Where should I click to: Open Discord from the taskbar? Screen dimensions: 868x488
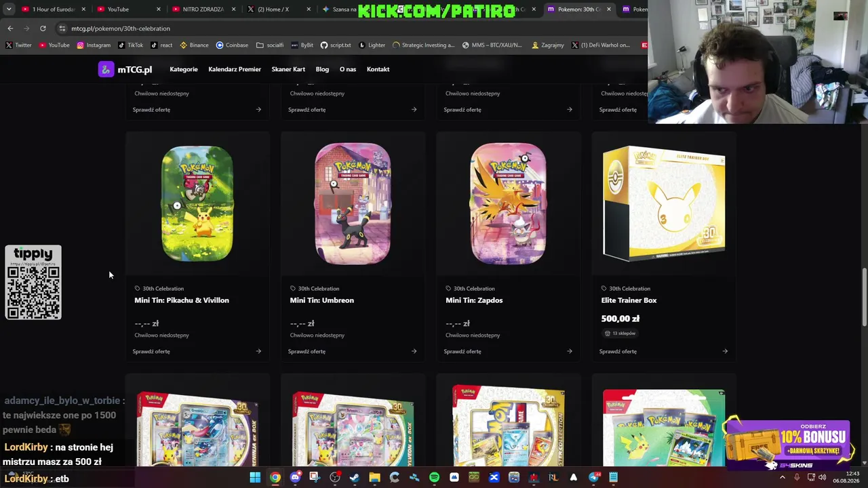pyautogui.click(x=295, y=478)
